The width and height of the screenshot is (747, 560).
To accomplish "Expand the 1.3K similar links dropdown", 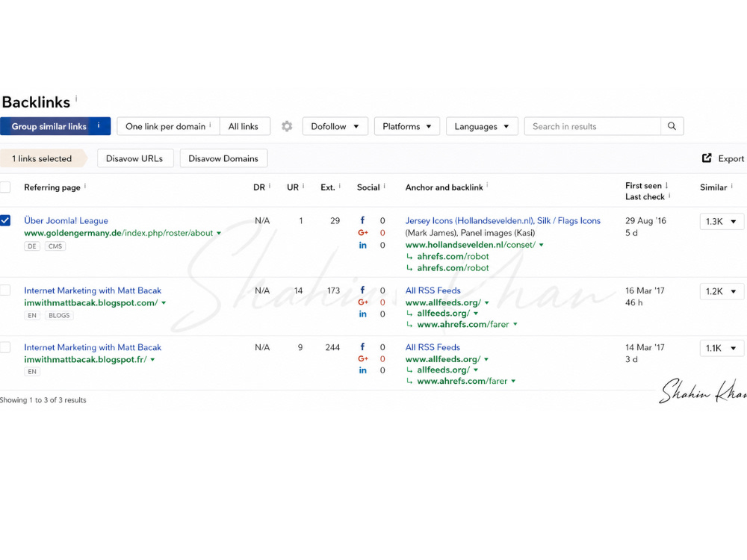I will (722, 222).
